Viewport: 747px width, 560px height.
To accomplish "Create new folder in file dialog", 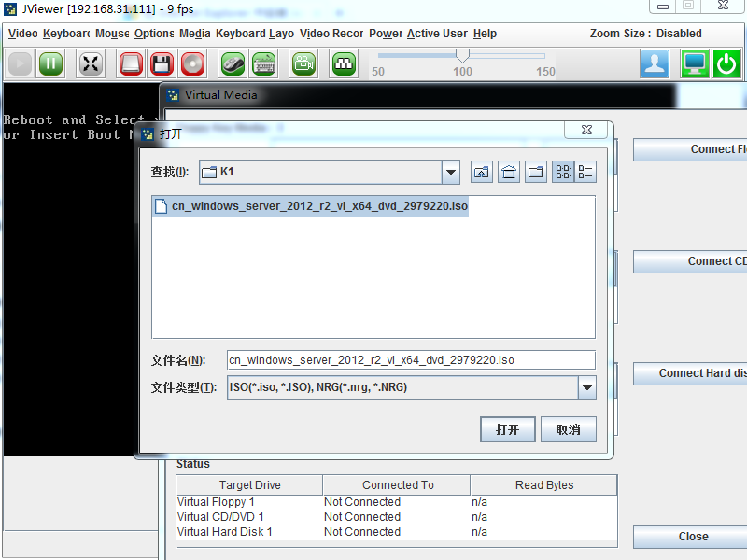I will [536, 172].
